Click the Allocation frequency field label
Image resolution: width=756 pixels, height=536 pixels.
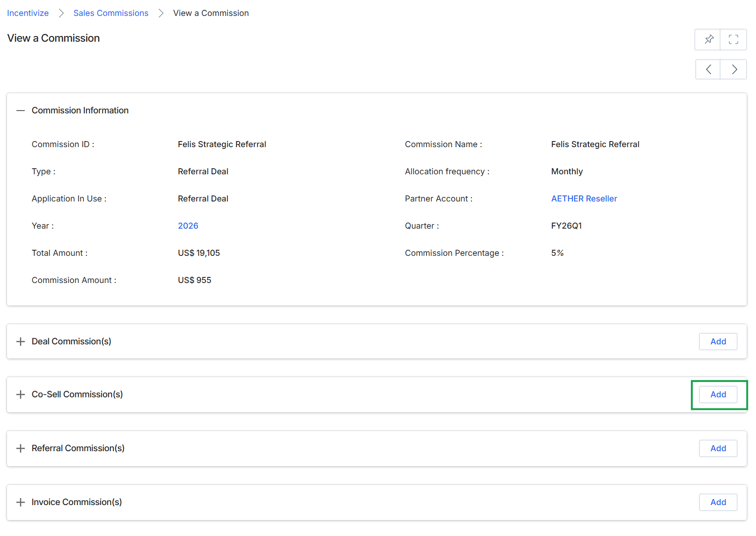pos(447,171)
